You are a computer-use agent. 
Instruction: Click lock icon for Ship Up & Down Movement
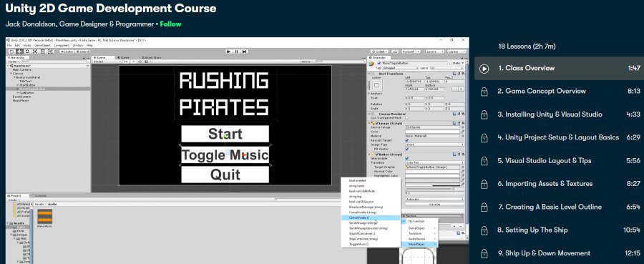[484, 253]
